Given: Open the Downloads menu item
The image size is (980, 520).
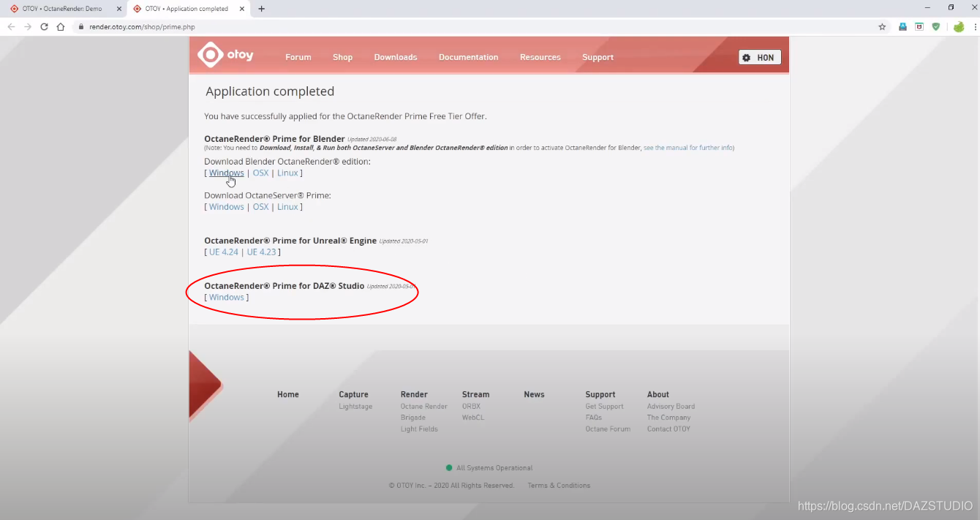Looking at the screenshot, I should tap(396, 57).
